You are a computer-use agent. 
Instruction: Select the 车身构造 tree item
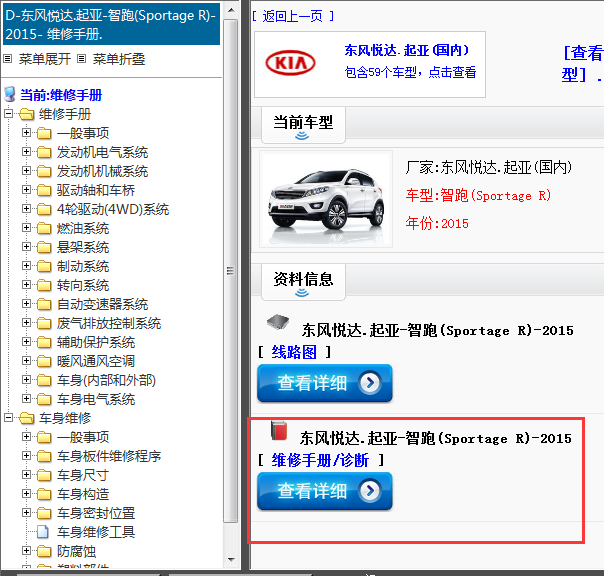83,494
